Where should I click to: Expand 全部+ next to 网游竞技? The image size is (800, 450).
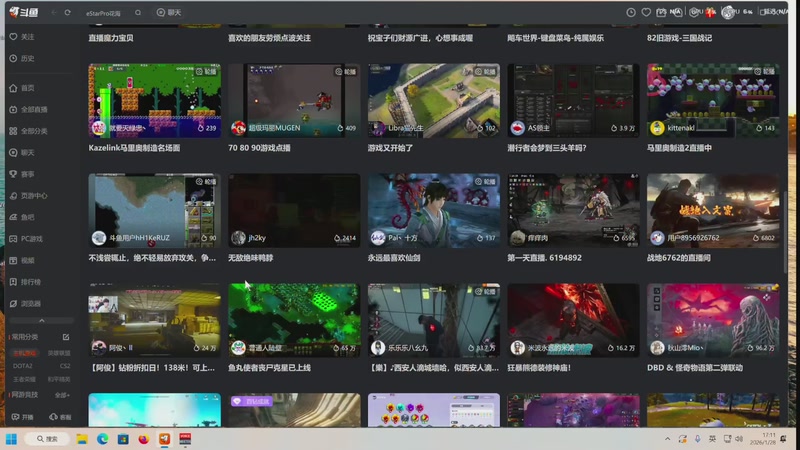tap(62, 395)
